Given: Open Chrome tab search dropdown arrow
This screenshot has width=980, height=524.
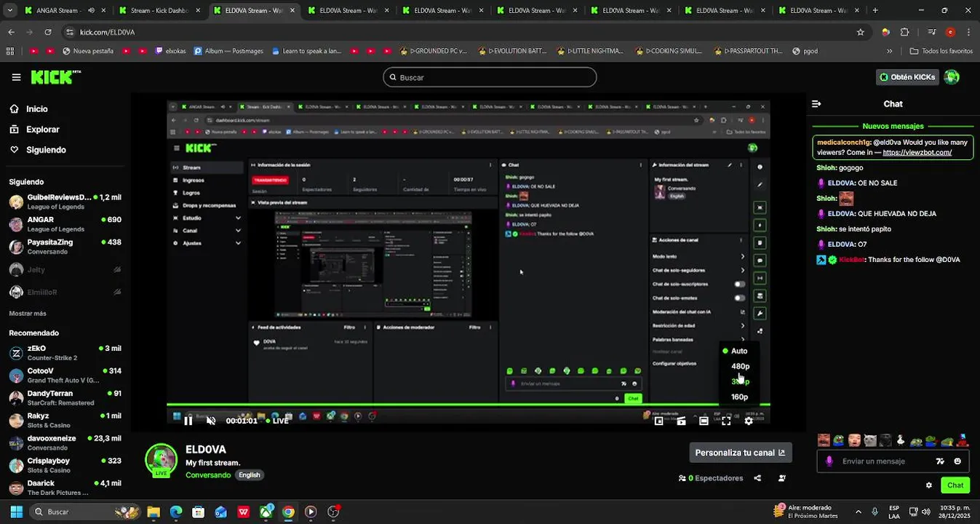Looking at the screenshot, I should [9, 10].
